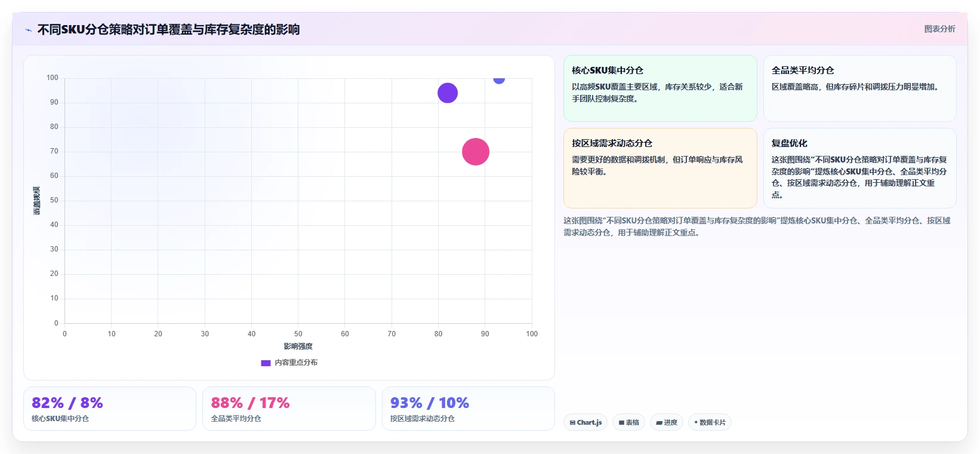
Task: Click the Chart.js tag icon
Action: pos(572,422)
